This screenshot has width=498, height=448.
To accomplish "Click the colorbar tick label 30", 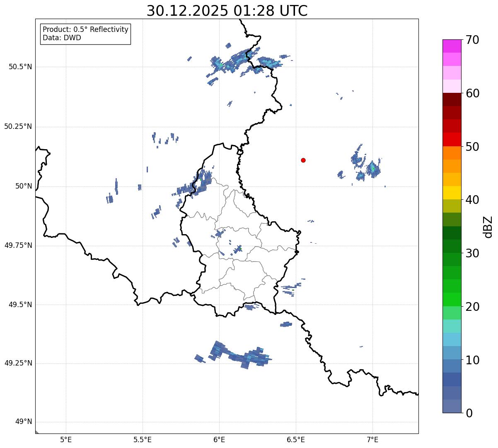I will tap(472, 253).
